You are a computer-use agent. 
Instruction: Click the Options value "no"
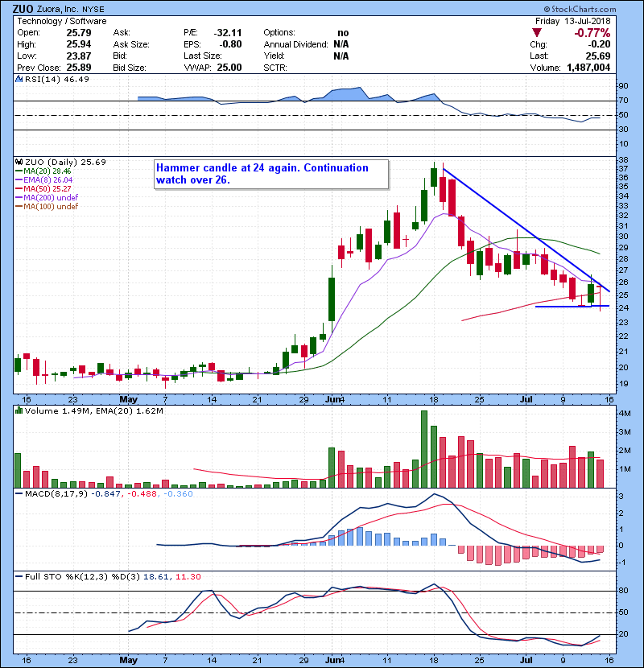[343, 33]
